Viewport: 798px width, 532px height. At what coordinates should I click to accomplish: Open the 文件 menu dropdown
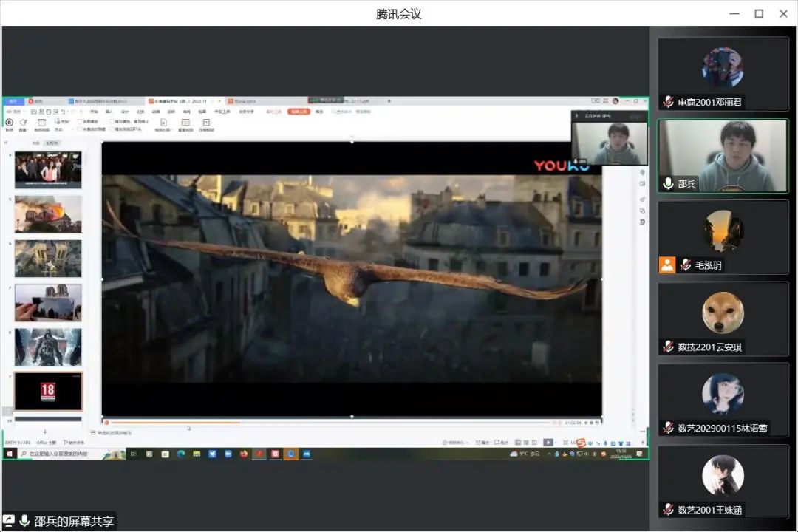(15, 112)
